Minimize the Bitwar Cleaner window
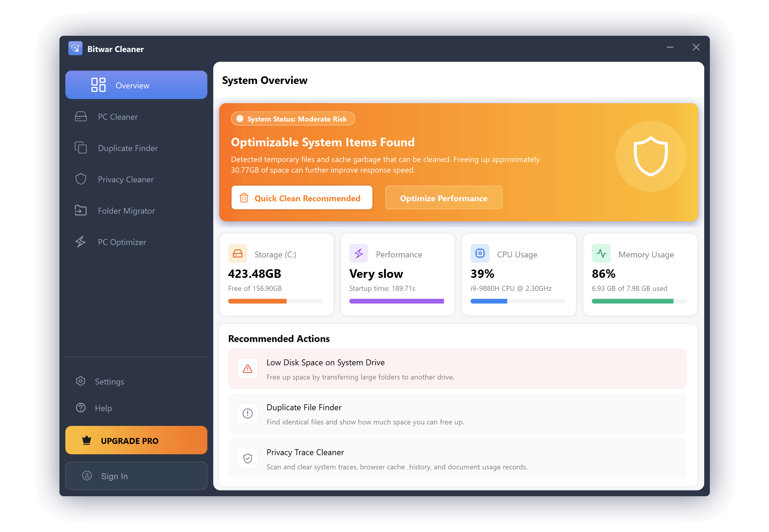 coord(670,47)
